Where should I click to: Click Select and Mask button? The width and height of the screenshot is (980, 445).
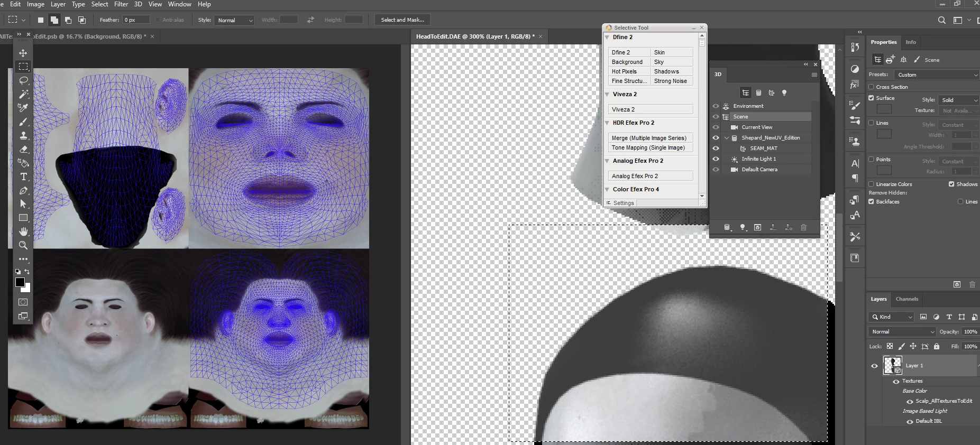(x=402, y=20)
